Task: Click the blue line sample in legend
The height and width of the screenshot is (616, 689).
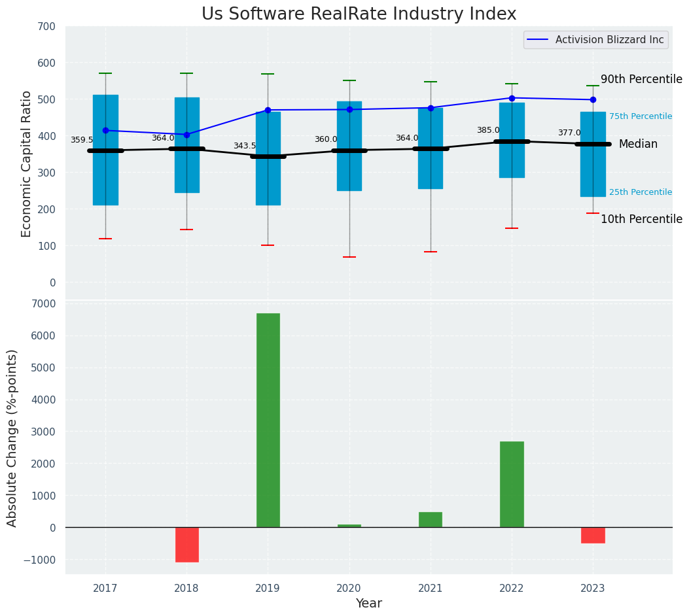Action: [539, 40]
